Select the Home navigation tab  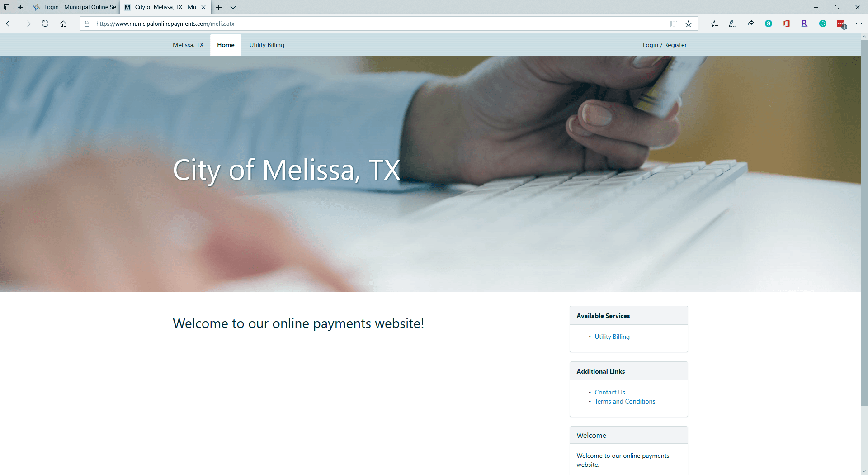226,45
